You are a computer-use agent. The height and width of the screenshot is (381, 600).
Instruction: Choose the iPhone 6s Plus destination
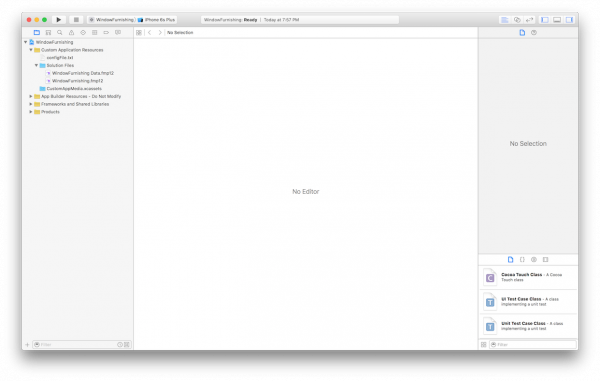point(157,20)
